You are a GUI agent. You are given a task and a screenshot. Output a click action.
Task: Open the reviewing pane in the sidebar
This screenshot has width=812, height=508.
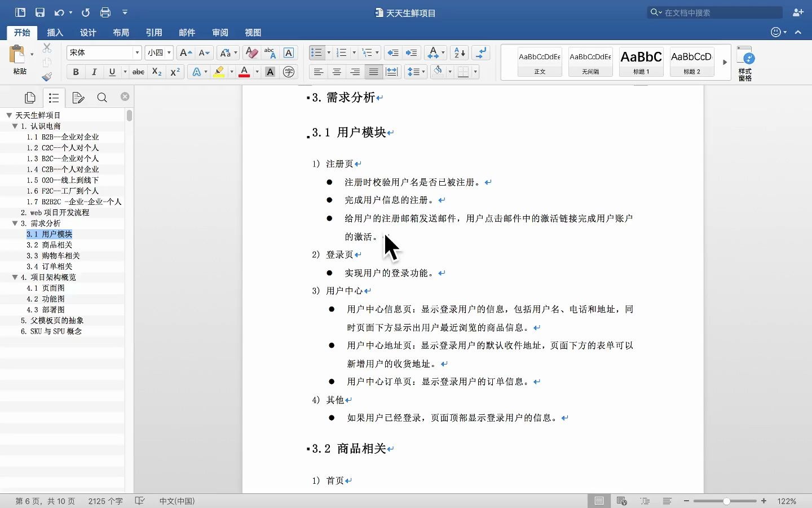(x=78, y=98)
